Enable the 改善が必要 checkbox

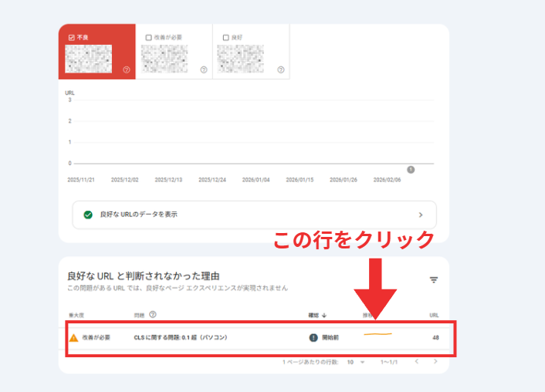pyautogui.click(x=149, y=37)
